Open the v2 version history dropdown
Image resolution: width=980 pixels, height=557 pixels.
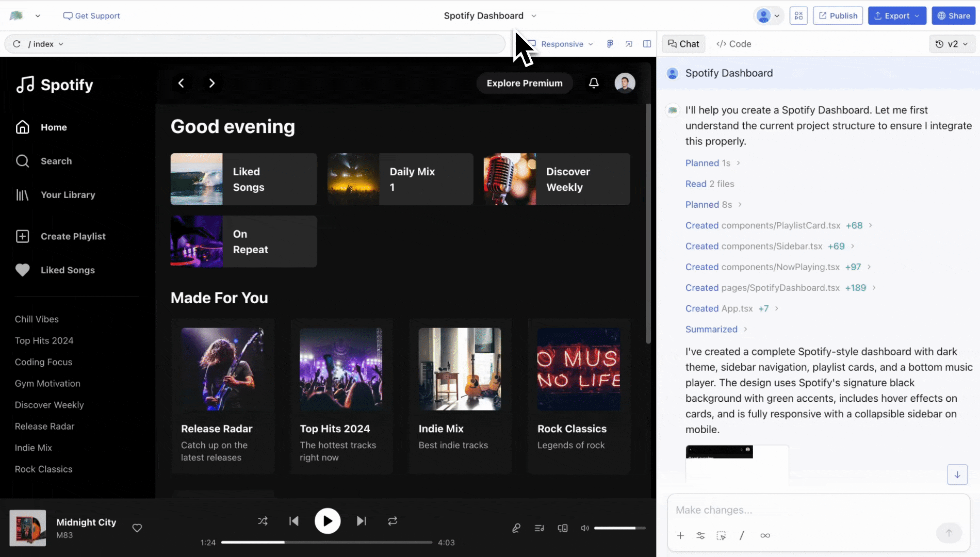click(x=952, y=44)
